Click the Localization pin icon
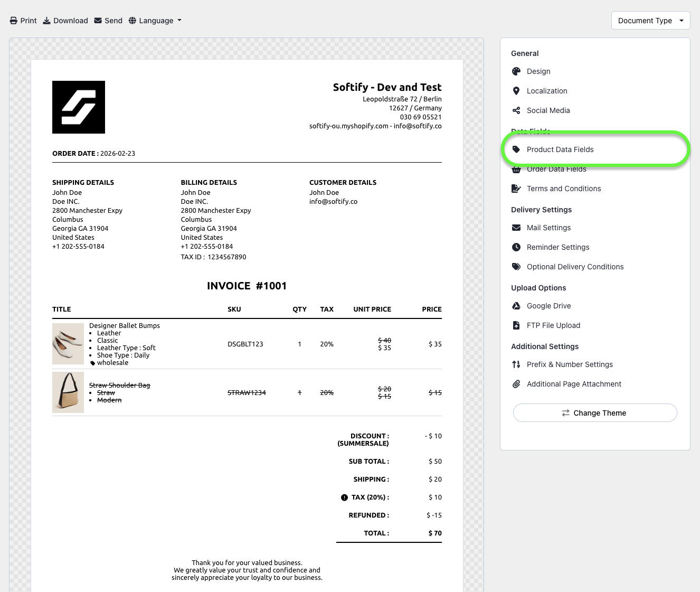The image size is (700, 592). tap(516, 91)
